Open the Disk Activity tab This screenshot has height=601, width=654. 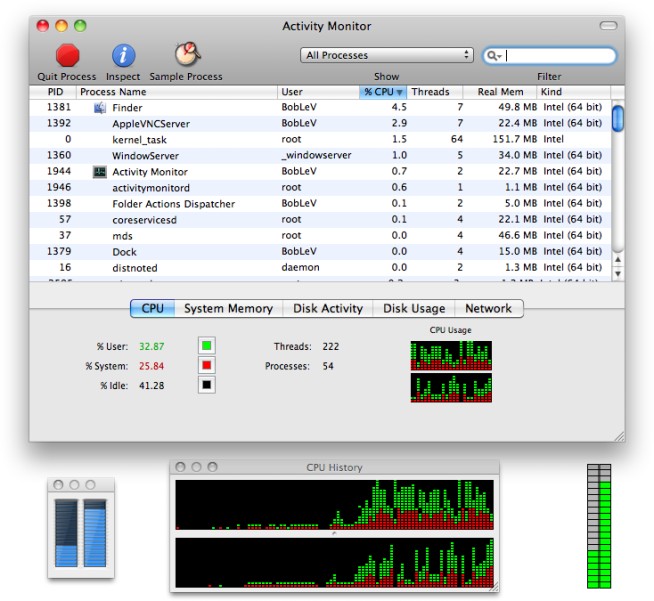(x=327, y=309)
